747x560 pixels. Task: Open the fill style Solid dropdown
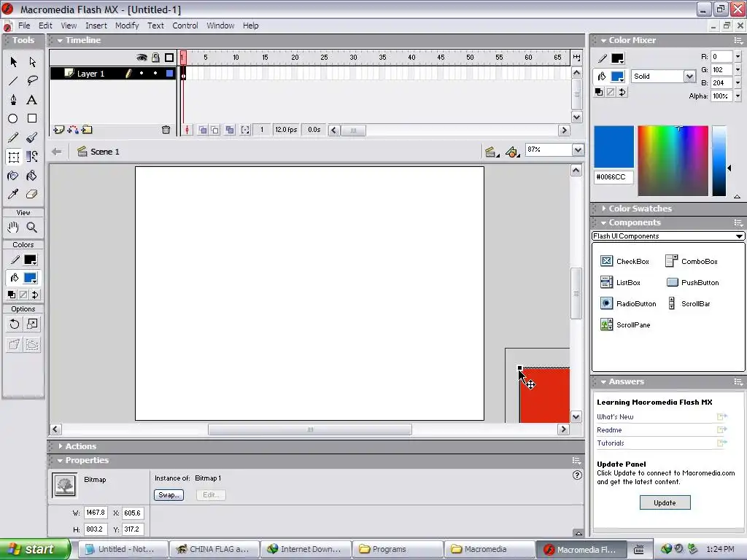coord(663,76)
